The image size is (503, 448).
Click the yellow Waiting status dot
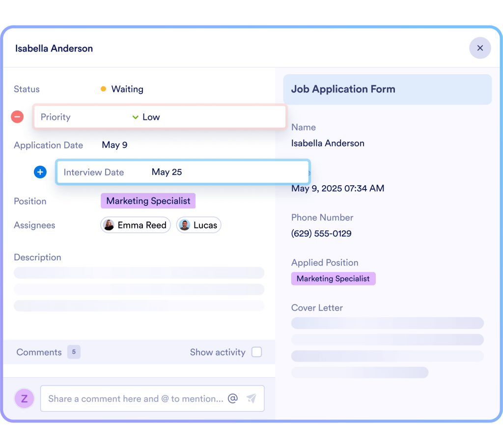(103, 89)
